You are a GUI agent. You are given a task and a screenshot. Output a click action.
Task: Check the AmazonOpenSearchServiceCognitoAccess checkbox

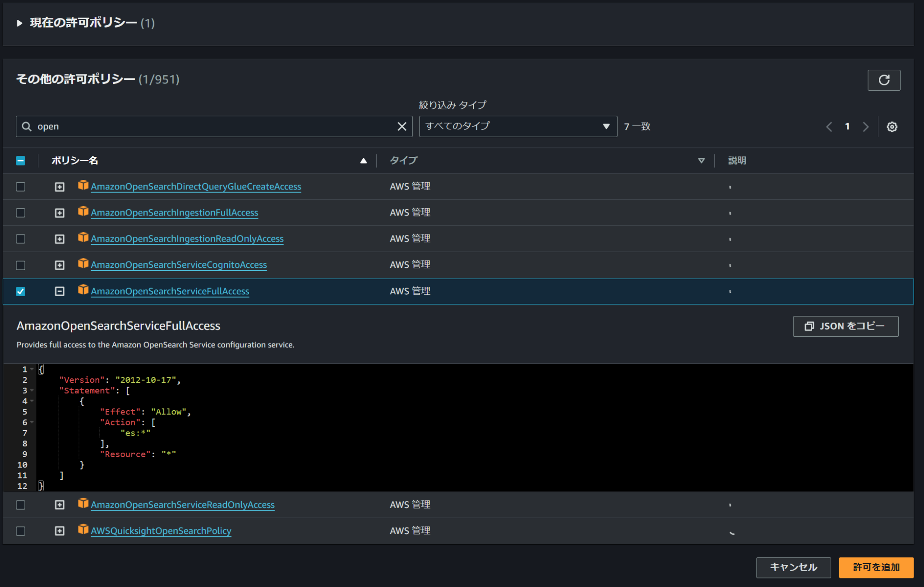tap(20, 265)
